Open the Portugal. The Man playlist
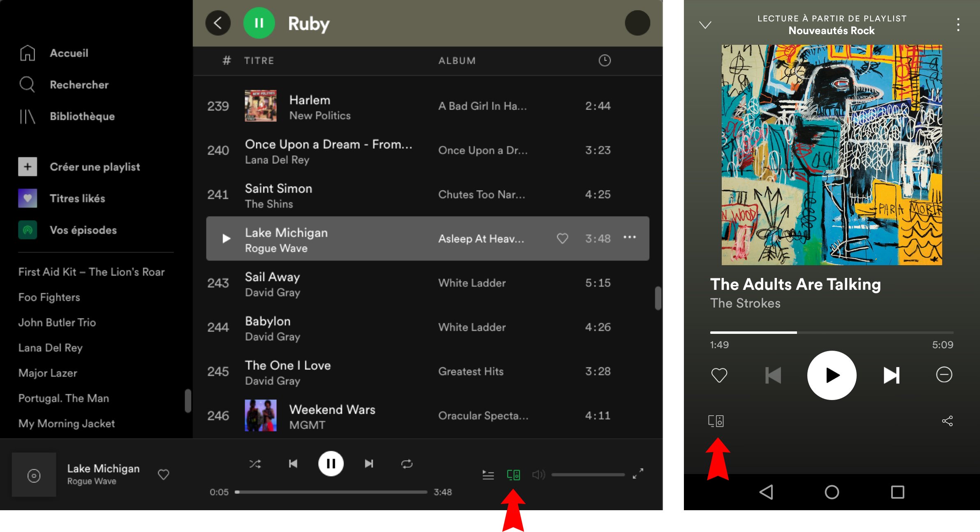 [63, 398]
